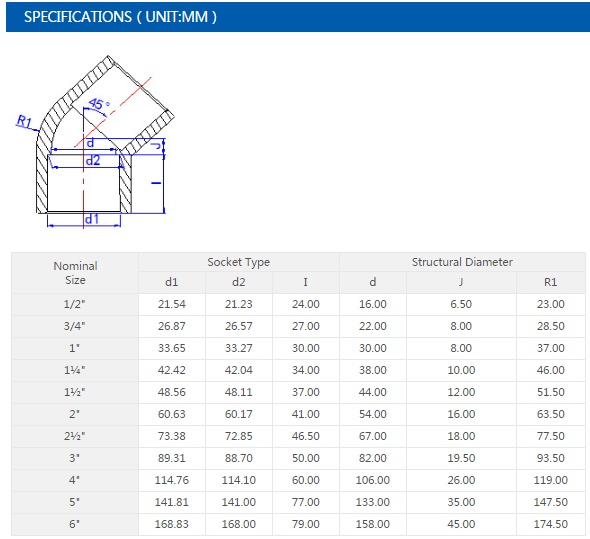590x539 pixels.
Task: Click the SPECIFICATIONS (UNIT:MM) header banner
Action: [x=298, y=17]
